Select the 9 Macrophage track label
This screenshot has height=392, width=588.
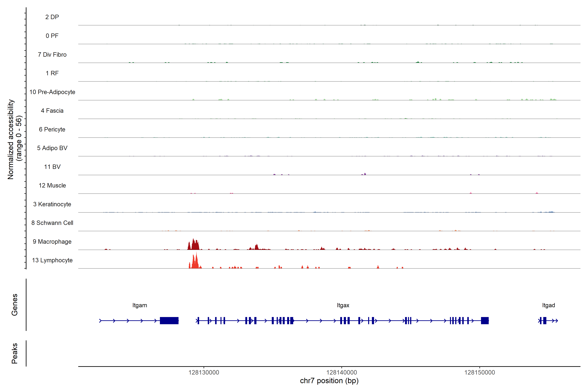(x=52, y=242)
